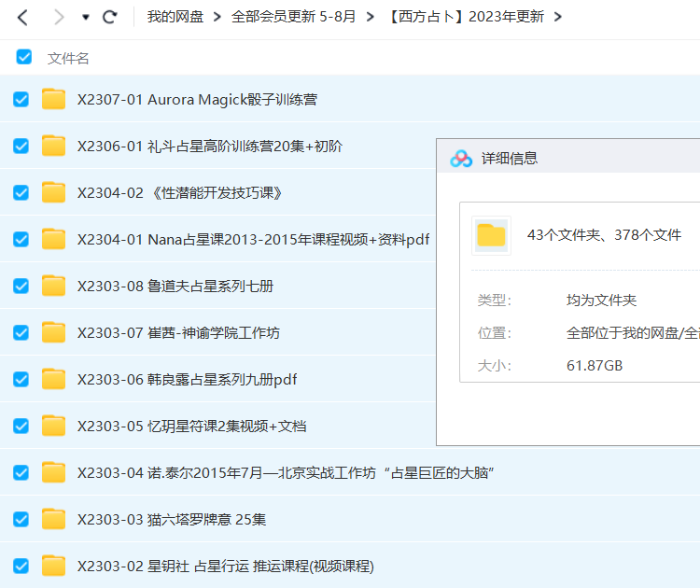Go to 我的网盘 in breadcrumb
This screenshot has width=700, height=588.
(x=175, y=17)
